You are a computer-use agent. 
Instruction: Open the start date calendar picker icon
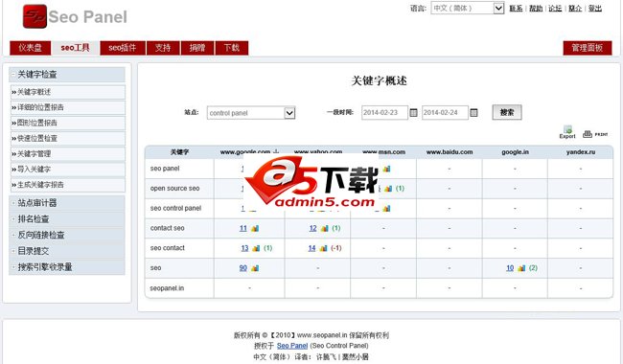413,113
